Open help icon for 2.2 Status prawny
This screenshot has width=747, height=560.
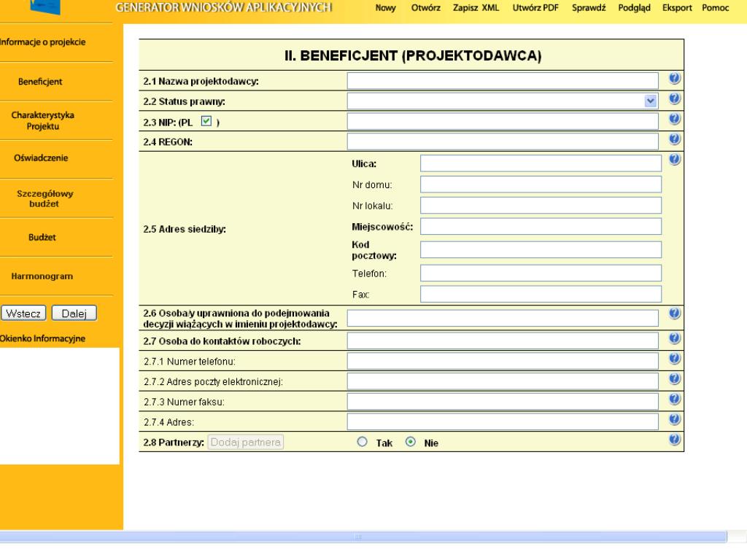pos(674,98)
